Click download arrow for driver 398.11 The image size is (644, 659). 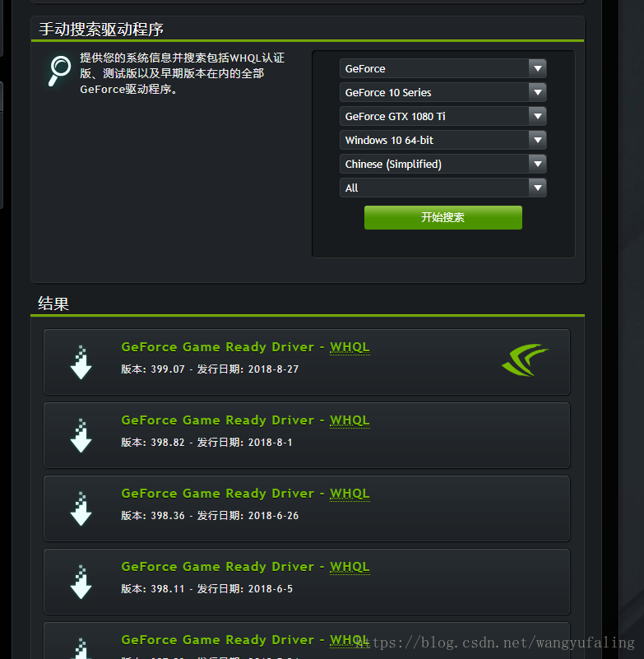(x=81, y=582)
